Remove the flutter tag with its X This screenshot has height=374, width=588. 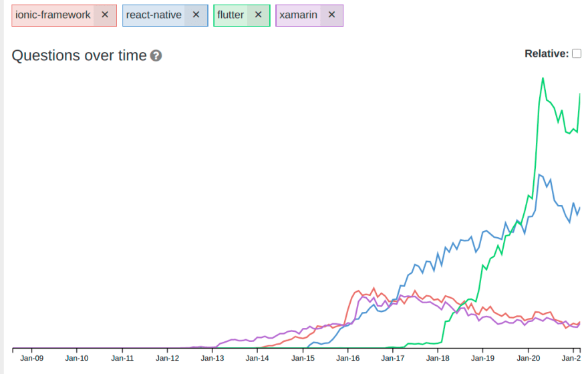pos(258,15)
